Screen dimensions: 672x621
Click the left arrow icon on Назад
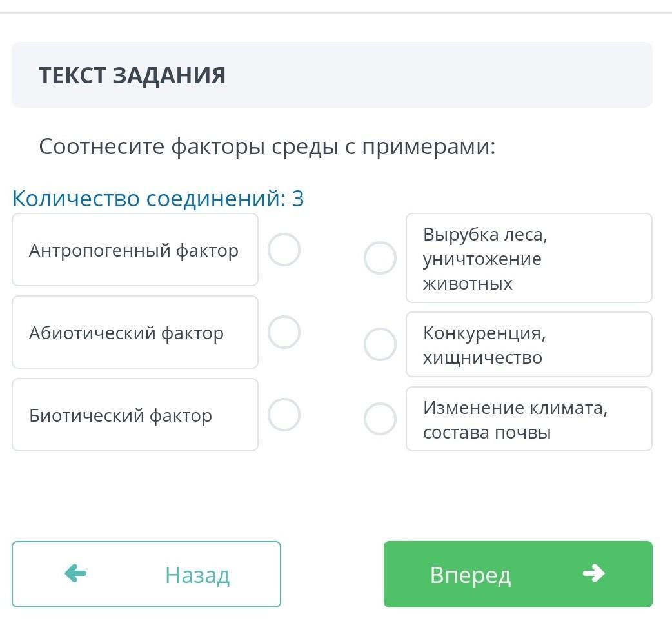click(75, 573)
